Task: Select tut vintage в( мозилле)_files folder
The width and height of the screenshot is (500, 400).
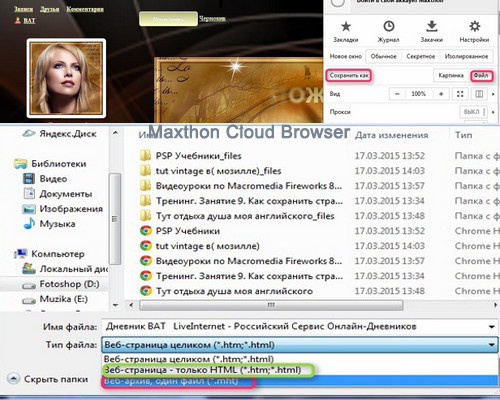Action: (211, 171)
